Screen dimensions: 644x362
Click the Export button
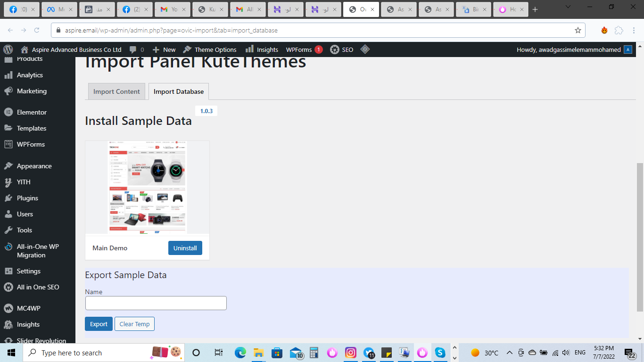point(99,324)
